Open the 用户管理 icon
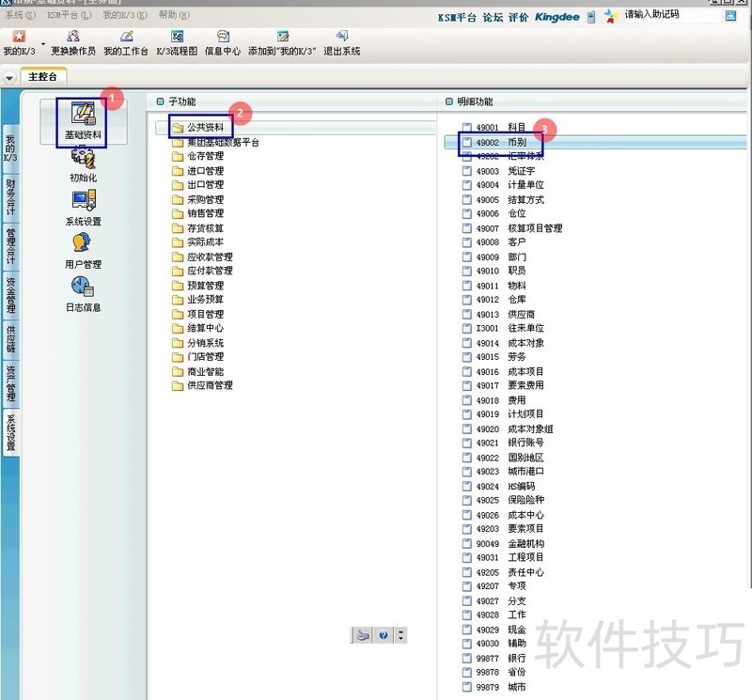The width and height of the screenshot is (752, 700). point(83,243)
